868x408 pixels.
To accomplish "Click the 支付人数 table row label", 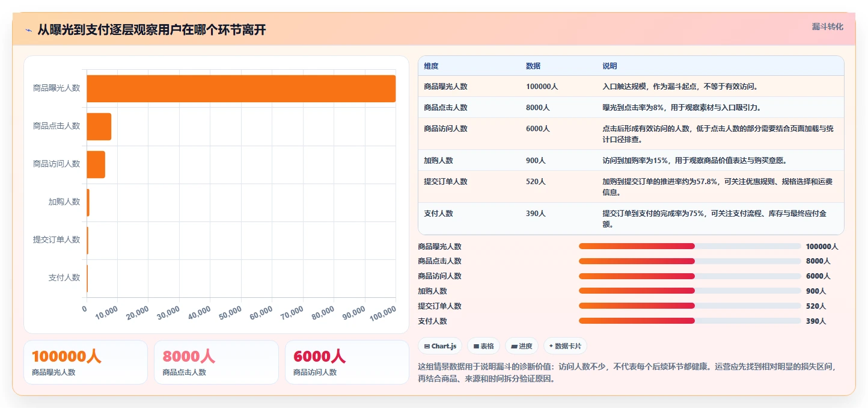I will point(438,214).
